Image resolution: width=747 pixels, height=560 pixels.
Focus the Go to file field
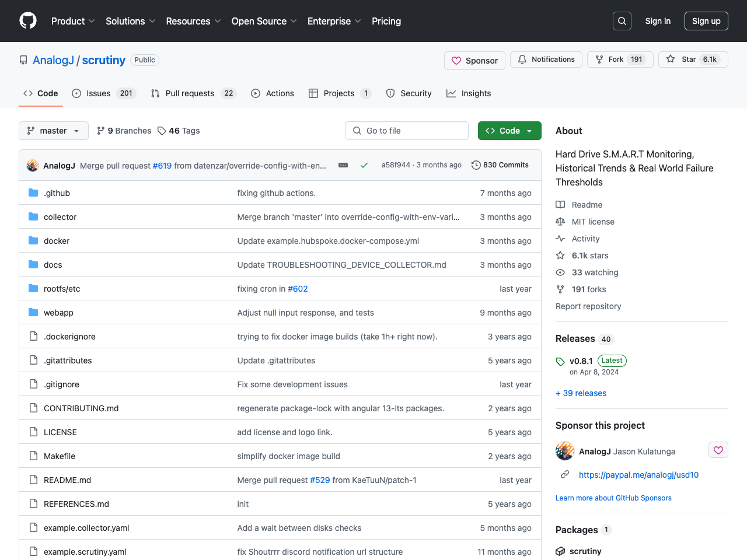pos(407,131)
